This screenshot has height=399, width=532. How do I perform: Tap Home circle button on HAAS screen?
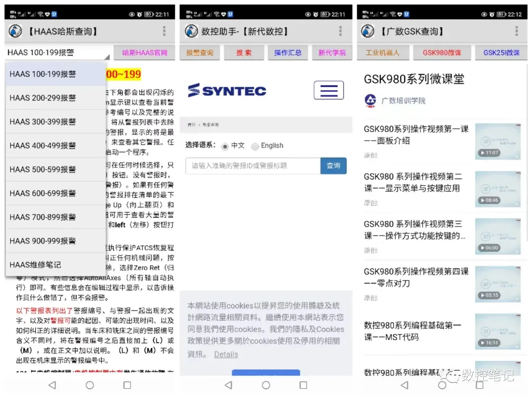90,385
